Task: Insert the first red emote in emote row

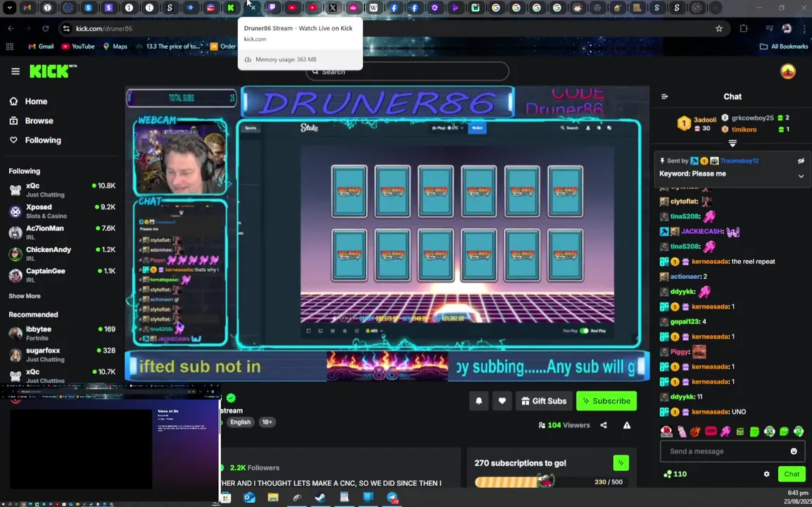Action: [x=666, y=432]
